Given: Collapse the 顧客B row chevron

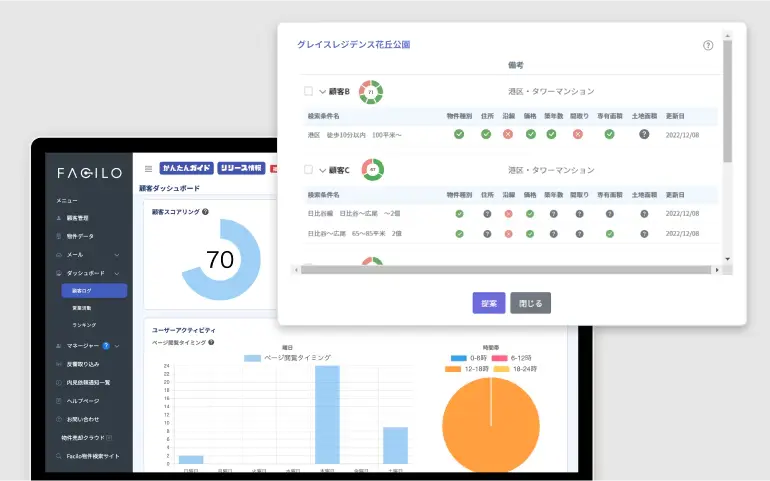Looking at the screenshot, I should (x=322, y=92).
